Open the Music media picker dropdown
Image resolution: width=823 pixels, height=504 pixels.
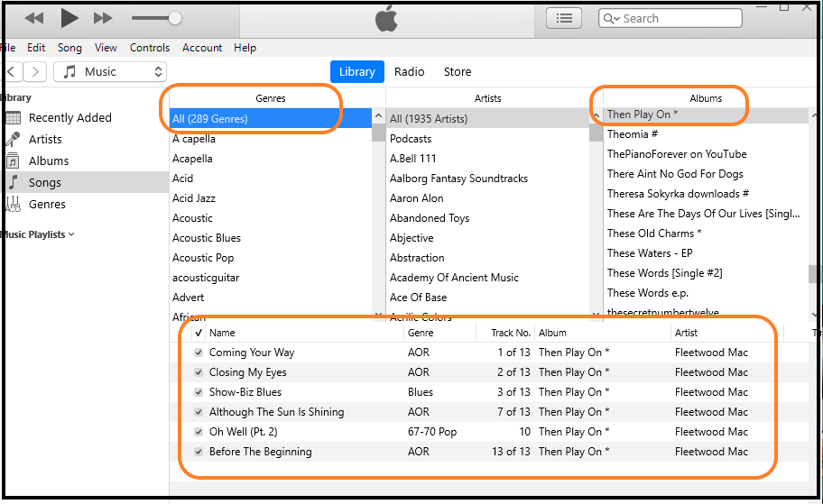110,71
